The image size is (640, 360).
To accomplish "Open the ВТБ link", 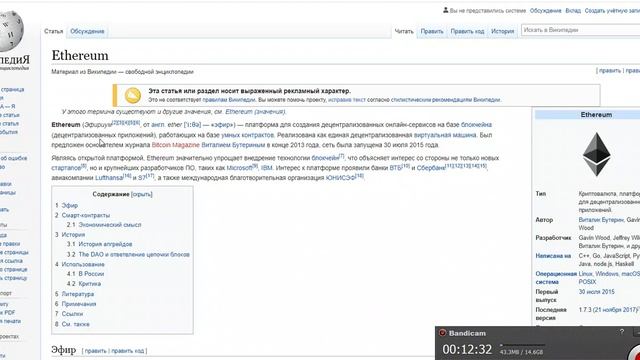I will pos(396,168).
